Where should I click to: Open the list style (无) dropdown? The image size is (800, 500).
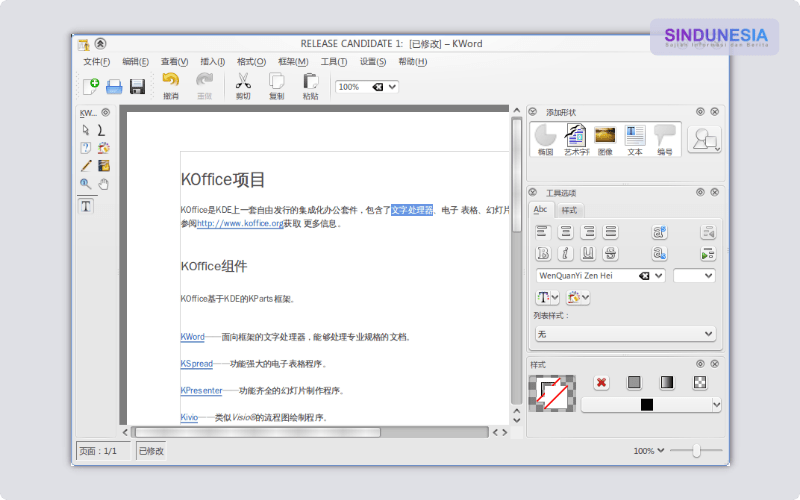point(625,334)
